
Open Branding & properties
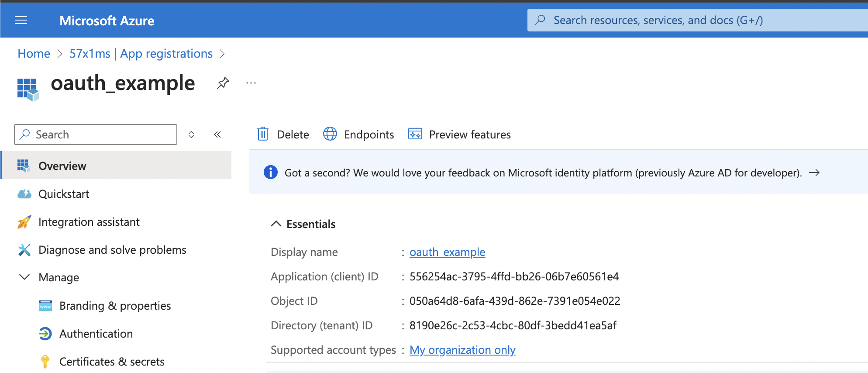click(x=115, y=306)
